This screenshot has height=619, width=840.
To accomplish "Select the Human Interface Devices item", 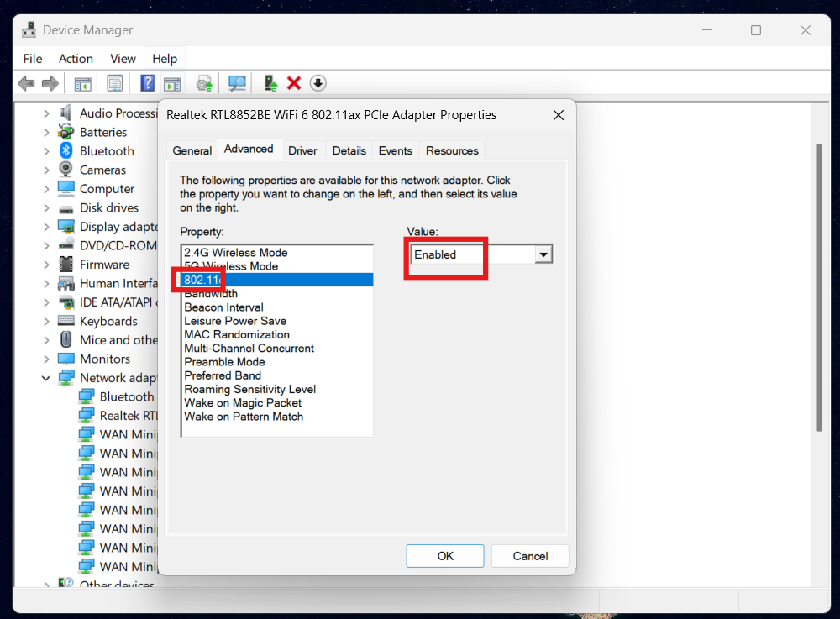I will [x=108, y=283].
